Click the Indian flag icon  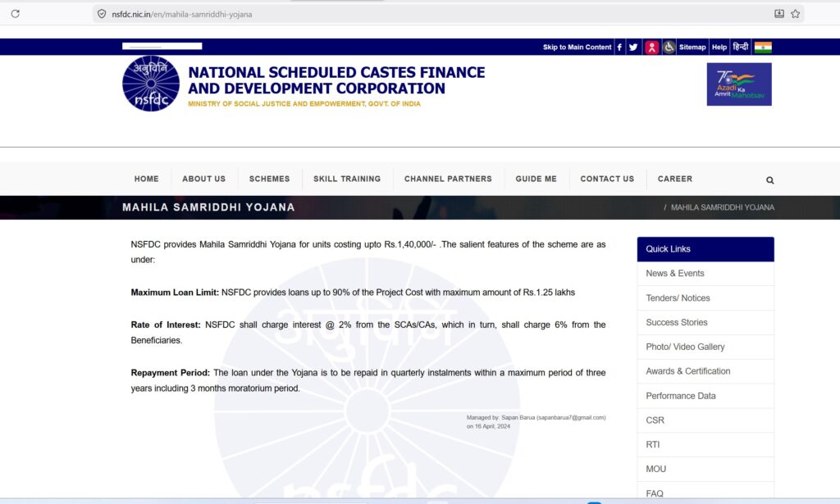763,48
